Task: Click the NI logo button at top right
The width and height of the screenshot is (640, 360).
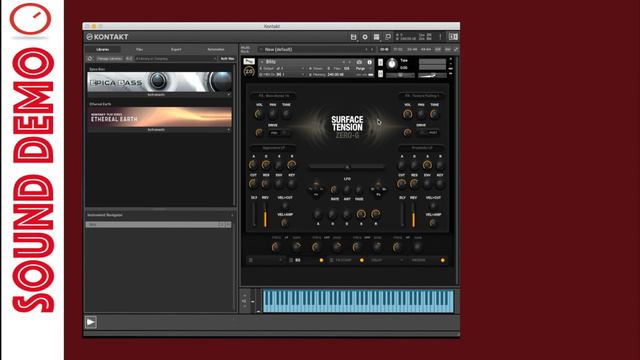Action: pos(453,37)
